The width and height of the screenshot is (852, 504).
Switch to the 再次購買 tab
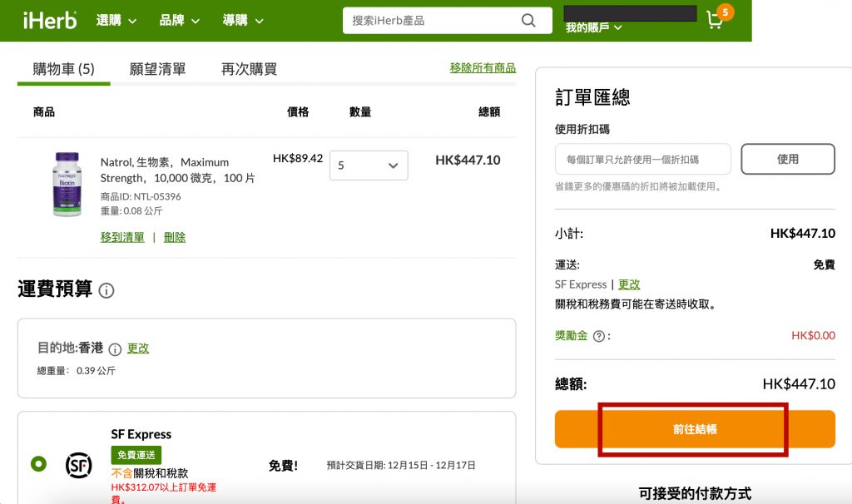point(249,69)
